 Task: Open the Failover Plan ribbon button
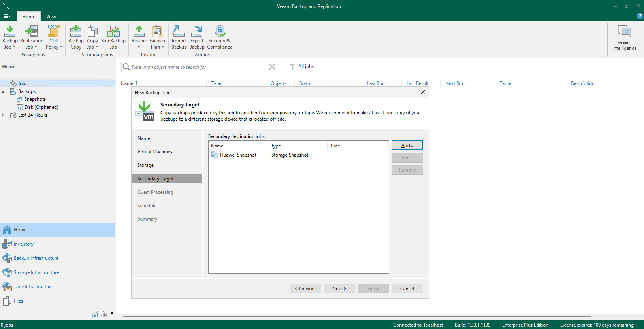[157, 38]
